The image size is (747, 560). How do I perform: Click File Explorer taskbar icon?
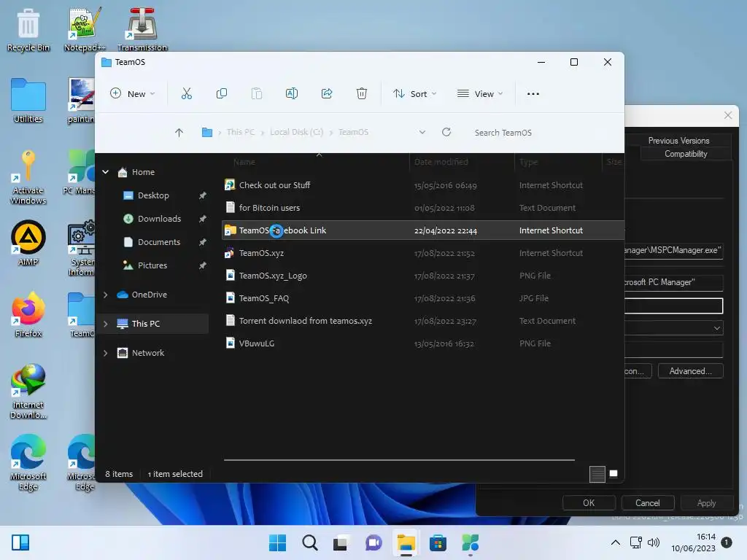tap(406, 542)
